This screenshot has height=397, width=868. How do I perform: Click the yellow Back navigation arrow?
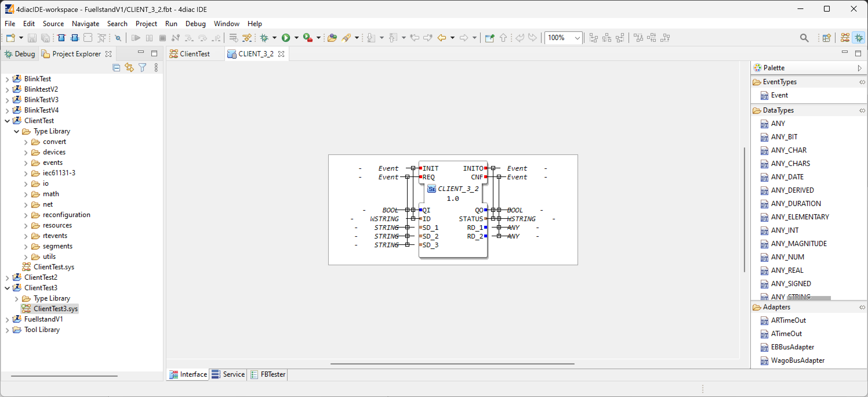click(442, 38)
